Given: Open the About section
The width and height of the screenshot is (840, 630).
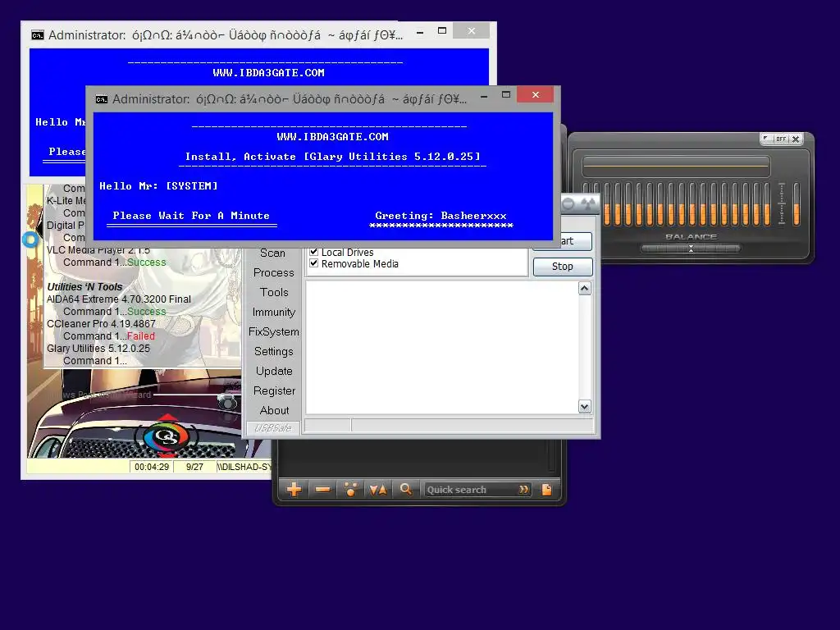Looking at the screenshot, I should coord(274,410).
